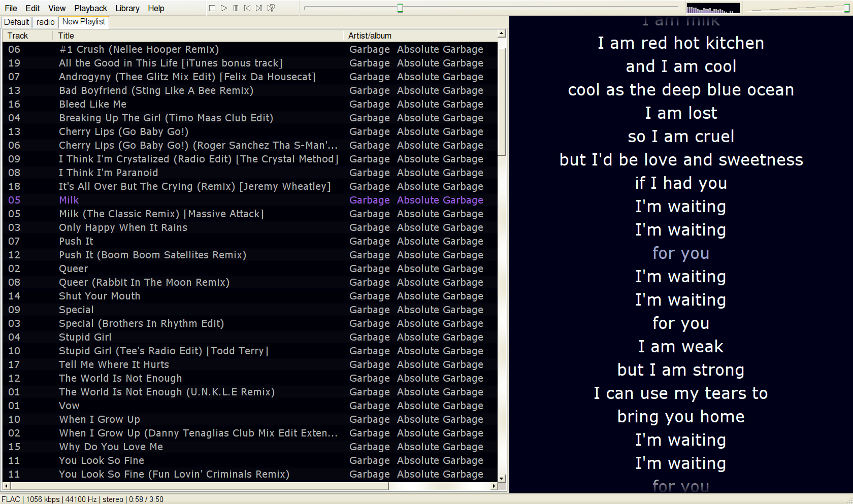Select 'Push It (Boom Boom Satellites Remix)'

click(x=250, y=255)
